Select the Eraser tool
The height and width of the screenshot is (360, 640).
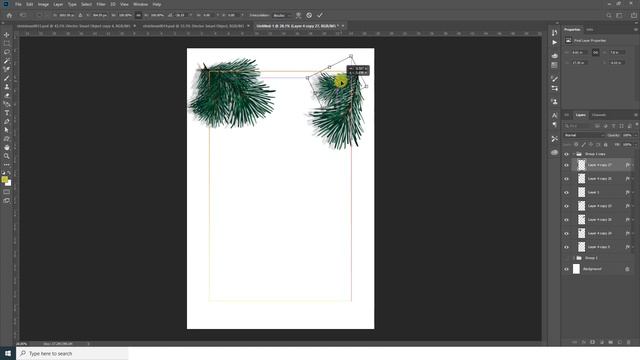click(x=7, y=96)
